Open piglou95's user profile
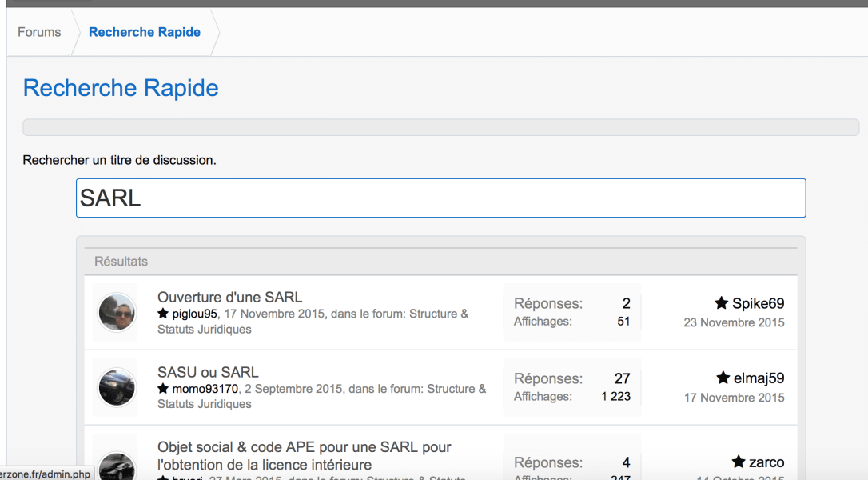 point(194,314)
